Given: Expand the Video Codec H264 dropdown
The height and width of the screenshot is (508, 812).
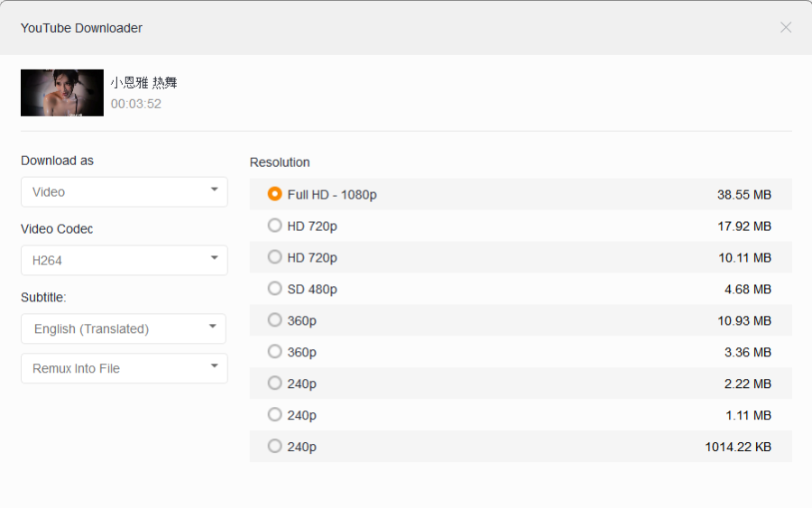Looking at the screenshot, I should click(125, 260).
